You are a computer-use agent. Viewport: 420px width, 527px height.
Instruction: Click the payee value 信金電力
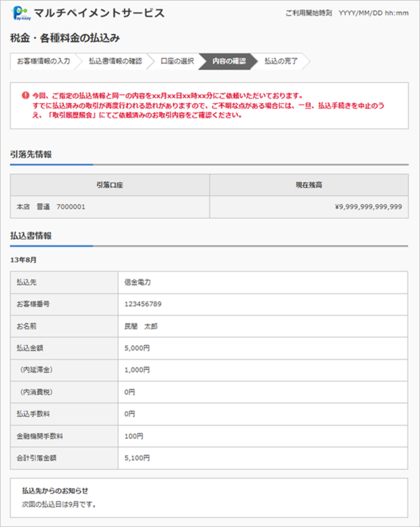(138, 282)
